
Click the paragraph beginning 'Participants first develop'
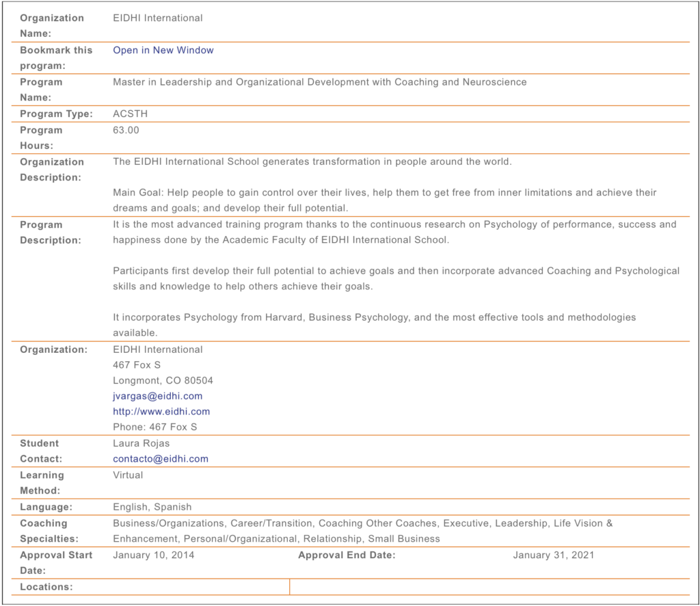point(396,278)
